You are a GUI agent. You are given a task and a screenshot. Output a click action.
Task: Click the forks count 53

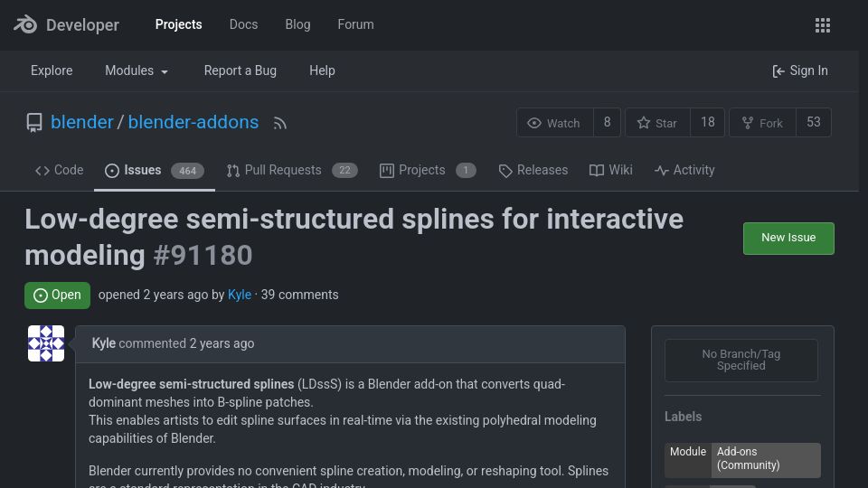tap(813, 122)
